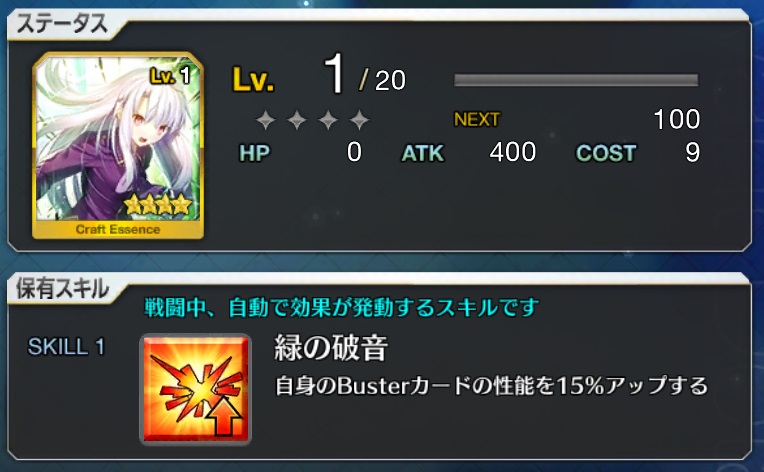Viewport: 764px width, 472px height.
Task: Click the COST 9 value
Action: [x=692, y=152]
